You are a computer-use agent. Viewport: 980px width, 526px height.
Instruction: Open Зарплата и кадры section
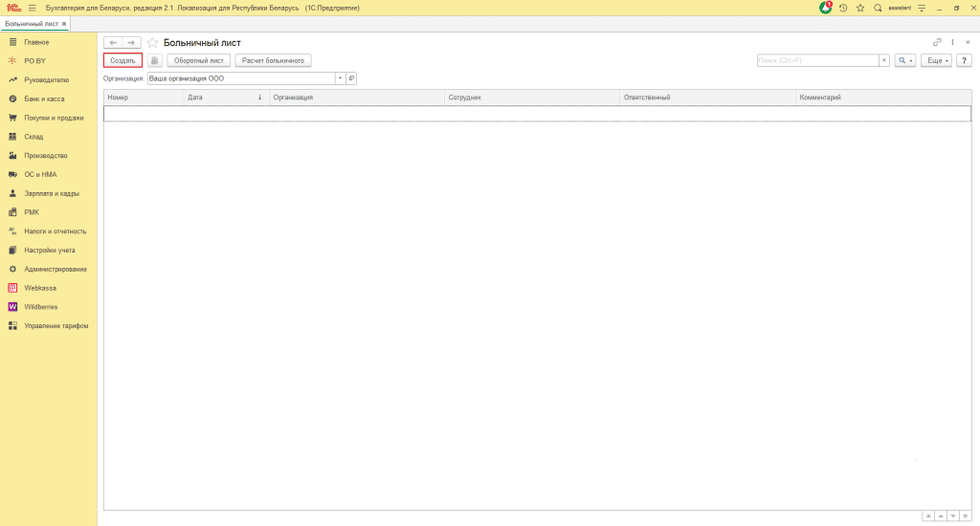pos(52,193)
